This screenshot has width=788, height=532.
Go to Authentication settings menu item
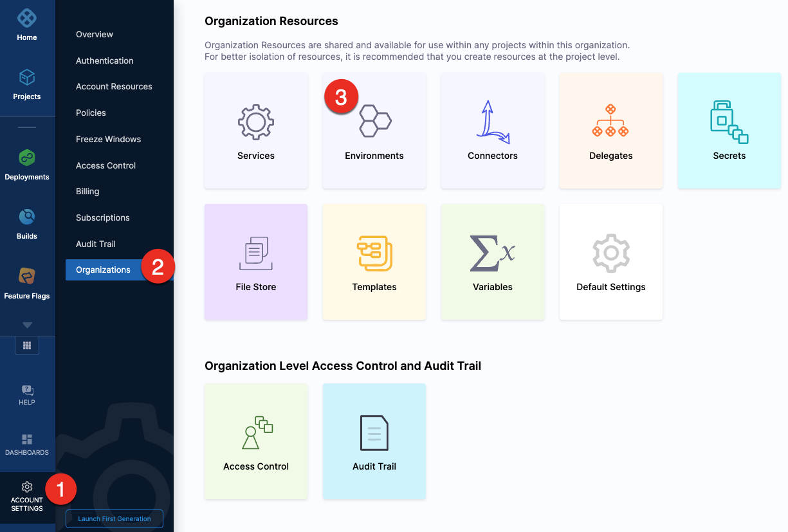(105, 60)
